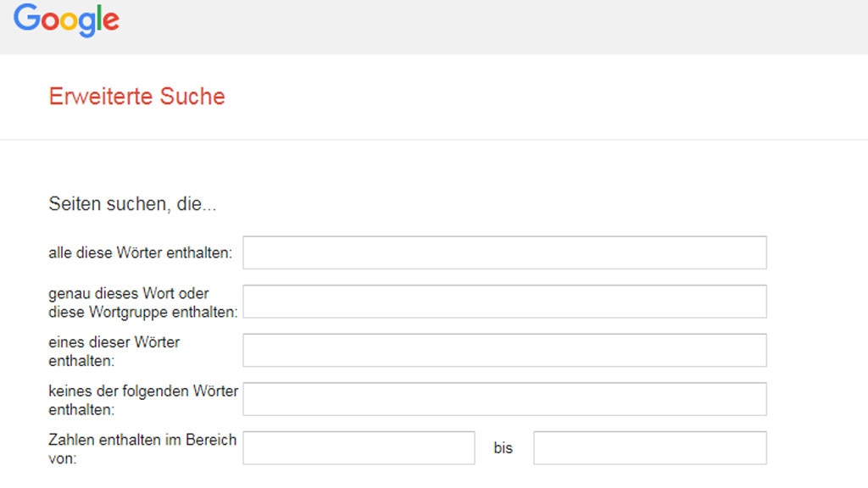
Task: Click the lowercase blue g in the Google logo
Action: (86, 24)
